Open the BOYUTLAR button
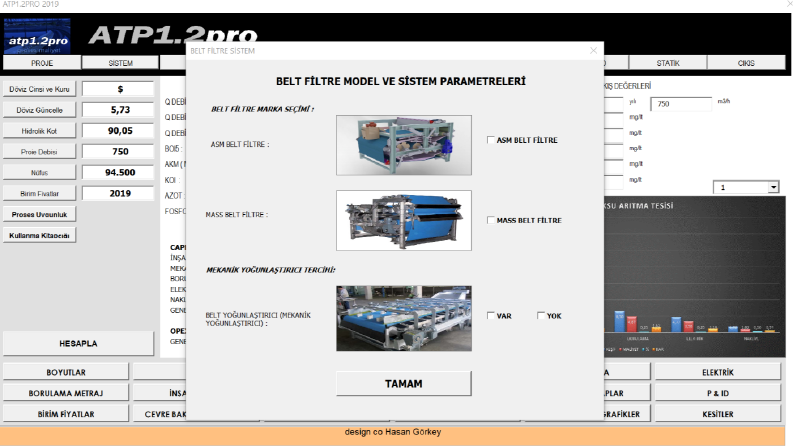 [x=66, y=372]
